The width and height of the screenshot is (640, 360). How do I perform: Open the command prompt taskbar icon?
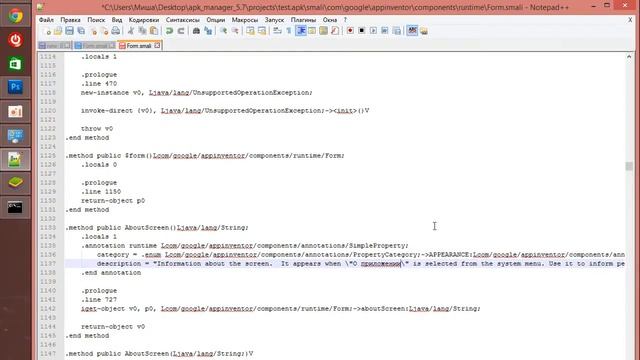(x=15, y=207)
